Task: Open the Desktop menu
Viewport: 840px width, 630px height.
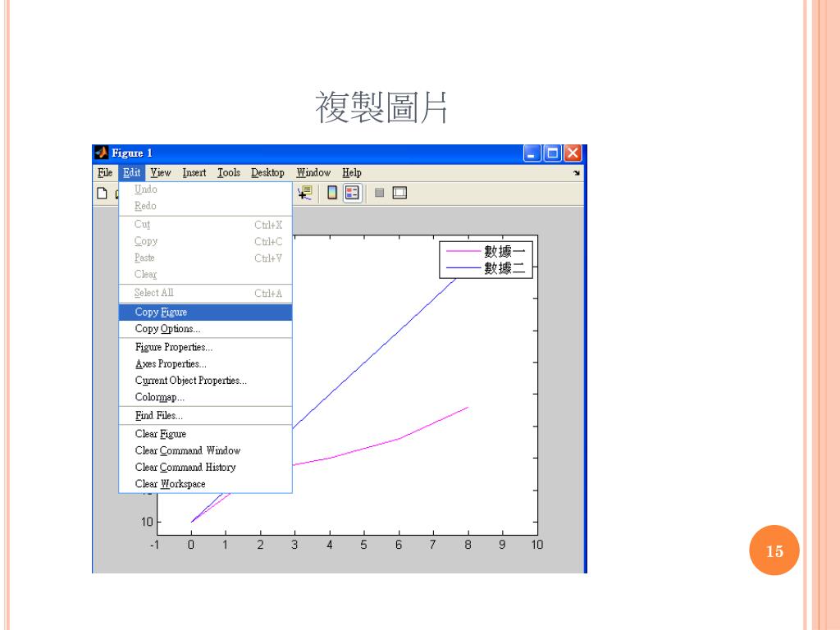Action: [267, 172]
